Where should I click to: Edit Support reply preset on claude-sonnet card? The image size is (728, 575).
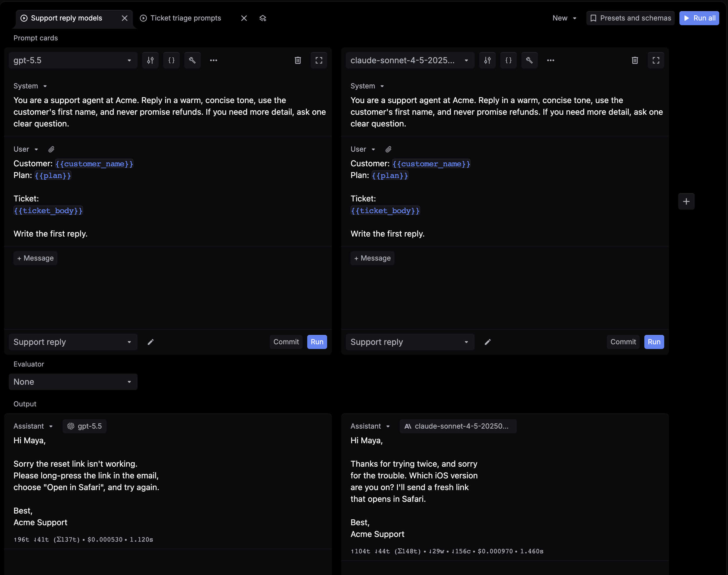[x=488, y=342]
